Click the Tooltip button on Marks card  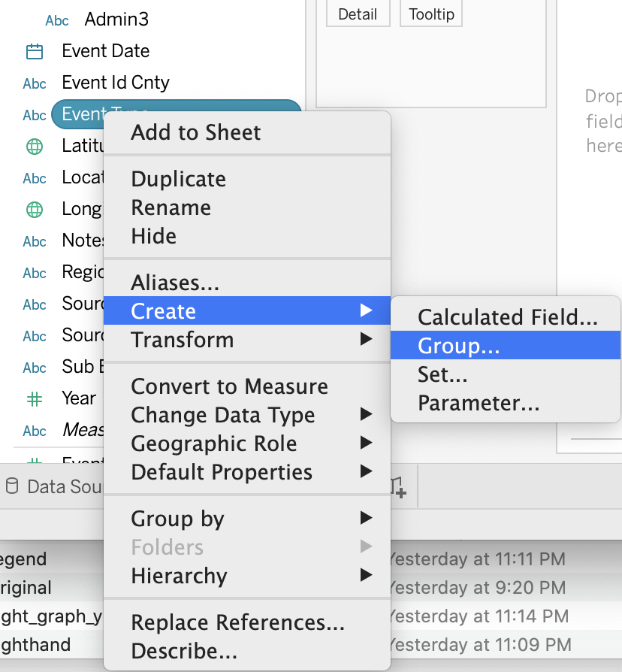pyautogui.click(x=431, y=14)
